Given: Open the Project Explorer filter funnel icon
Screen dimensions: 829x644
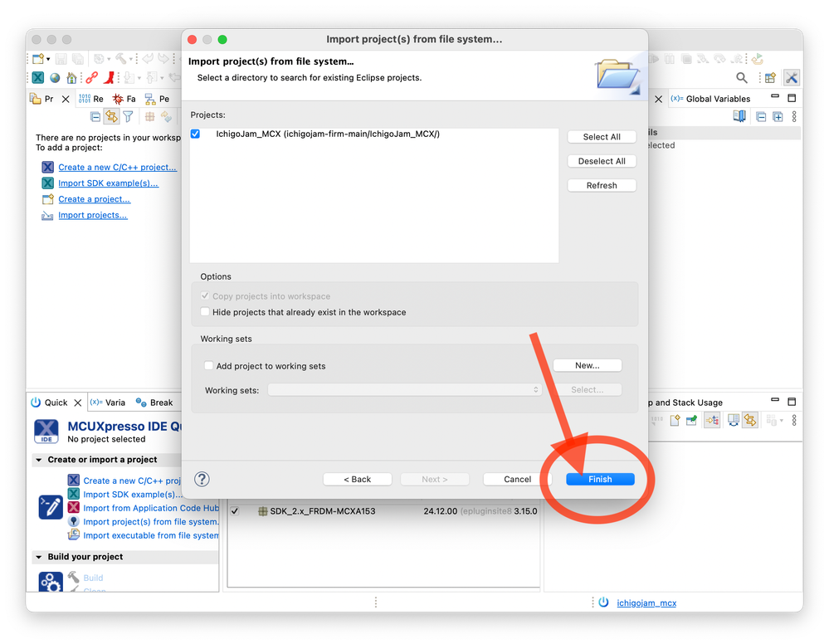Looking at the screenshot, I should 128,116.
